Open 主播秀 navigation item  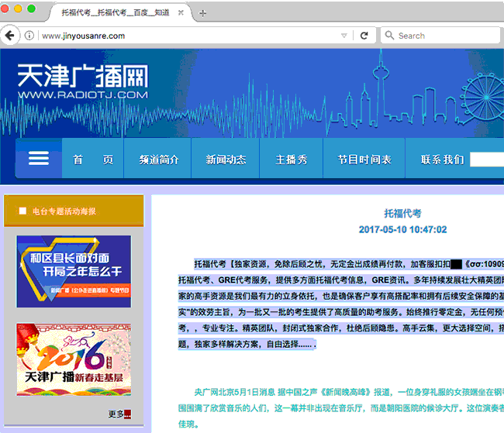point(292,160)
